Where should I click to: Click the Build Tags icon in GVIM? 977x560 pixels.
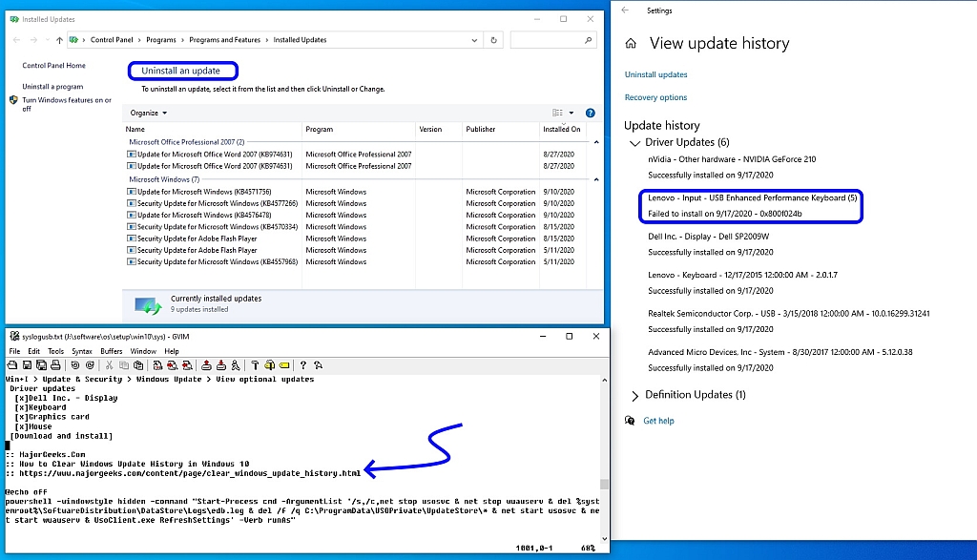pyautogui.click(x=270, y=365)
